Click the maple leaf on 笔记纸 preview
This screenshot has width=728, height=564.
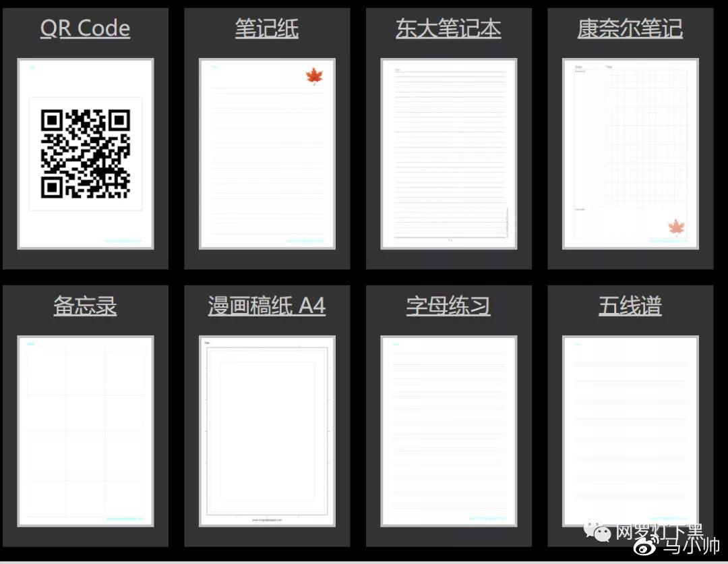[x=314, y=77]
